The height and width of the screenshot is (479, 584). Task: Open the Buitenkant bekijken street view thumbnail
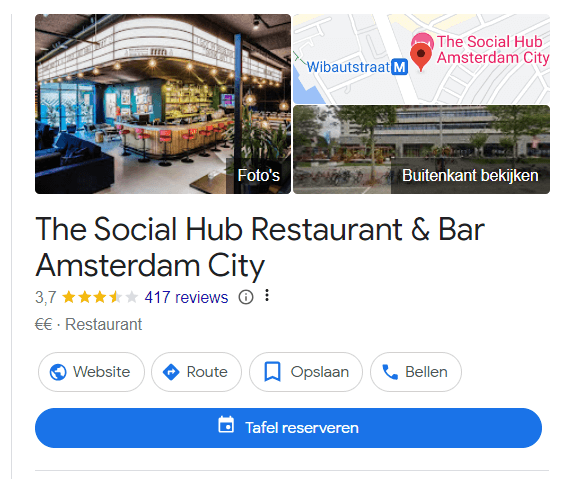[422, 149]
